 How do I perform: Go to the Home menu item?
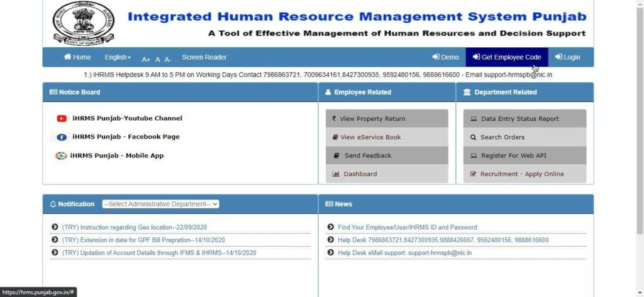click(77, 57)
